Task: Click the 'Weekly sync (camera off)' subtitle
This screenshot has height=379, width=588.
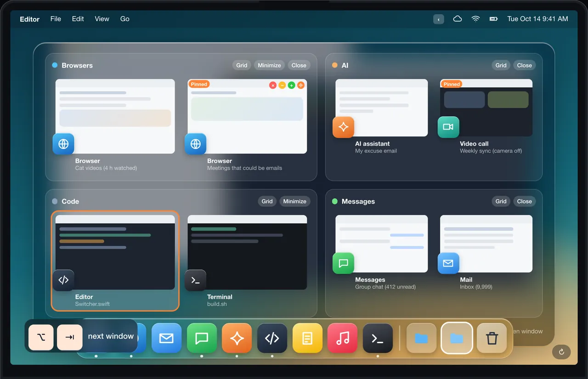Action: coord(491,151)
